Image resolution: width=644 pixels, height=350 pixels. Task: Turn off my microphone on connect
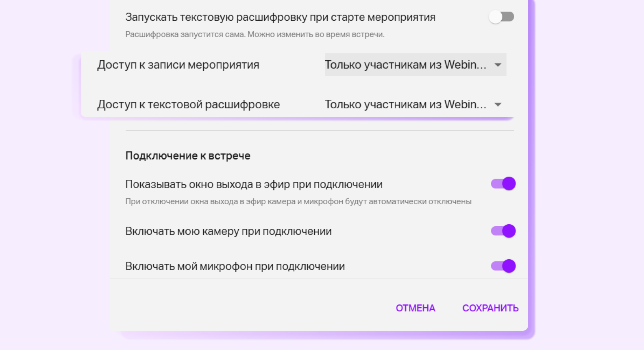point(503,266)
